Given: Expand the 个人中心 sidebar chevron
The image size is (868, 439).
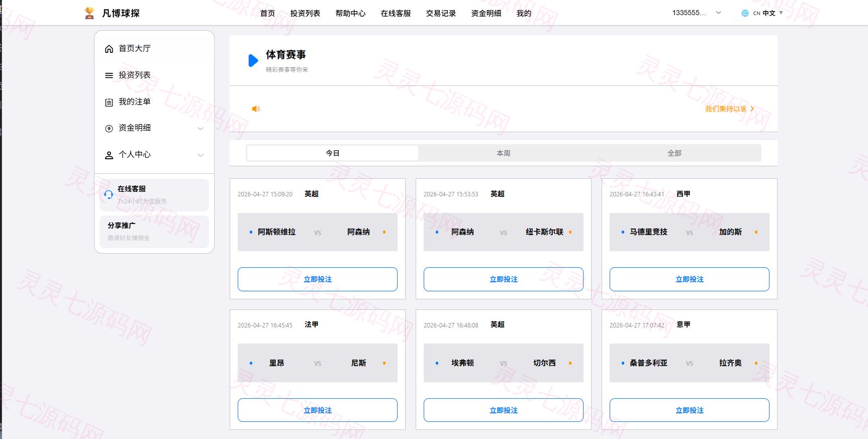Looking at the screenshot, I should click(201, 155).
